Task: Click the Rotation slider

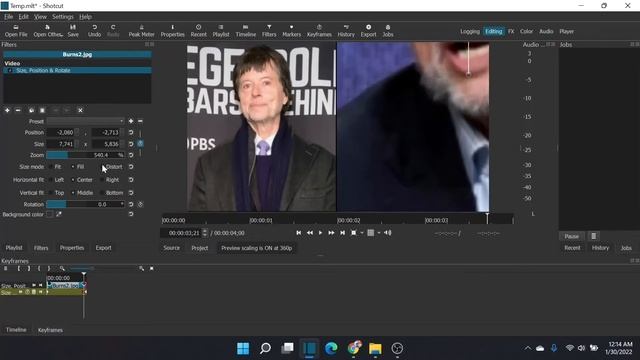Action: pyautogui.click(x=85, y=204)
